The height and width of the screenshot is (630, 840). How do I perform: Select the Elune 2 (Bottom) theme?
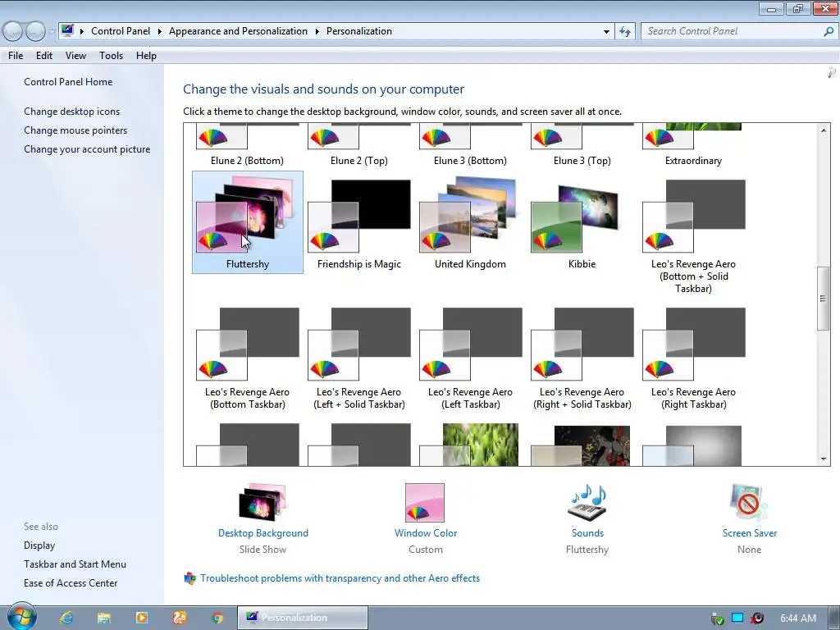(248, 146)
